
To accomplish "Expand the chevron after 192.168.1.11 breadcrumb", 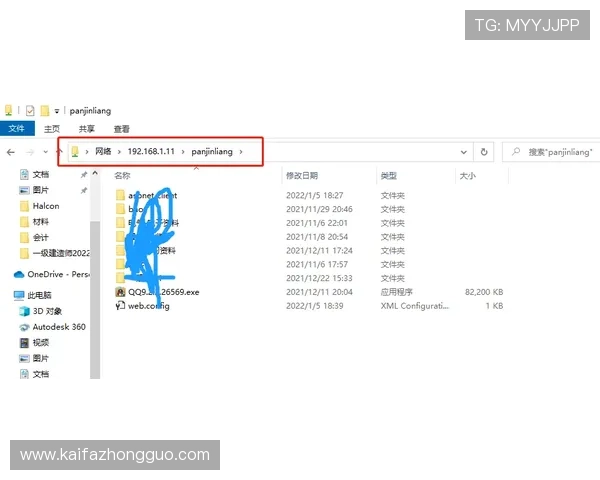I will tap(183, 152).
